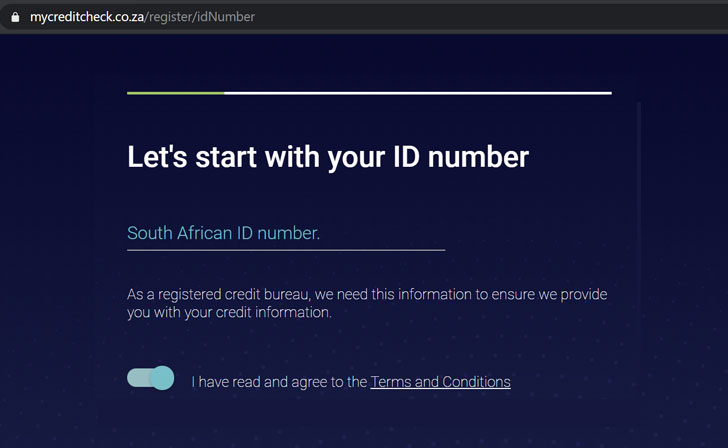Click the dark browser strip above the address bar

coord(364,2)
